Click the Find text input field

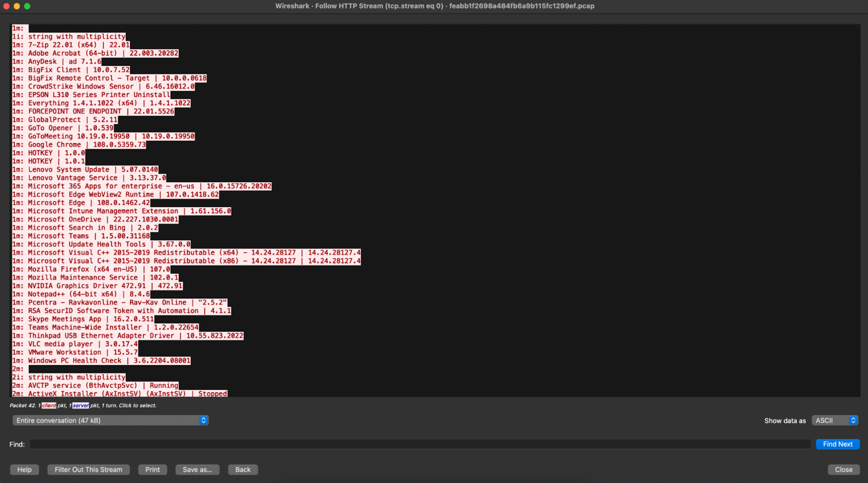click(x=420, y=444)
